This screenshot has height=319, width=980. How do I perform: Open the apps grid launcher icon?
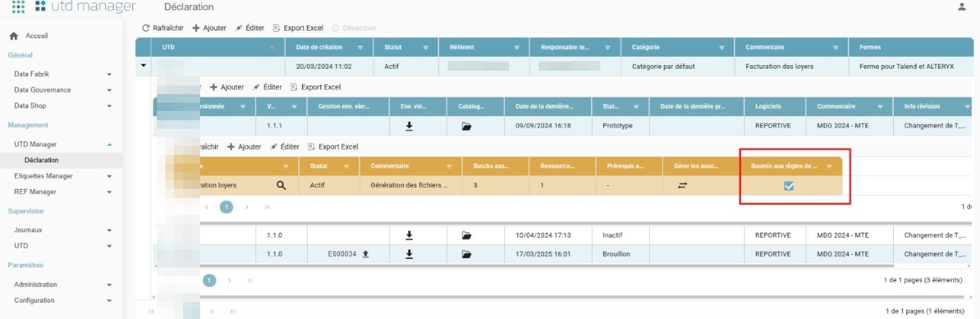click(x=18, y=7)
